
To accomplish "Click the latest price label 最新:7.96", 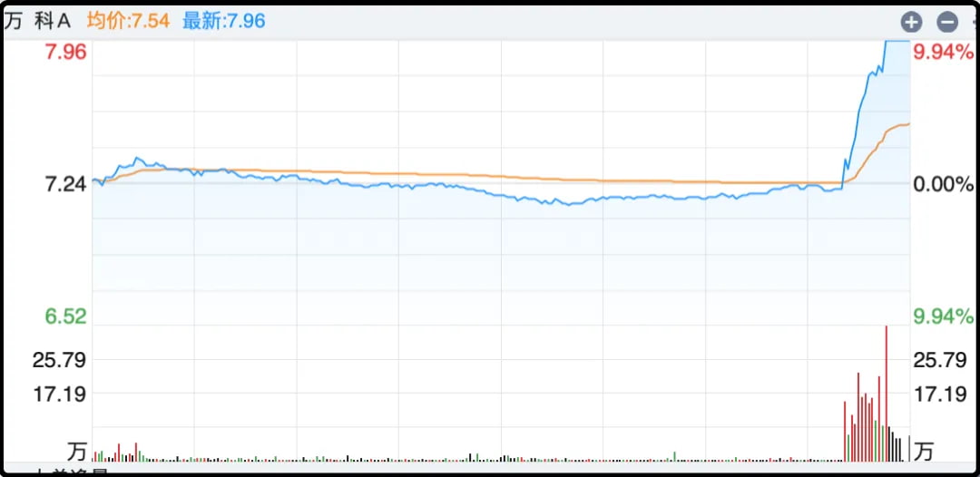I will pos(224,21).
